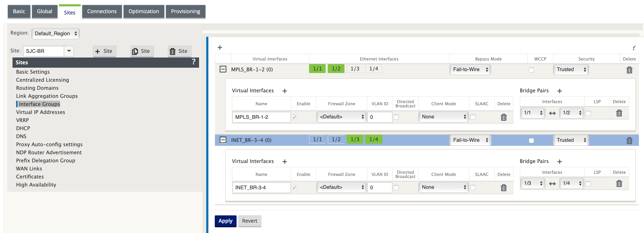Click the plus Site add button
Viewport: 644px width, 233px height.
(x=104, y=51)
